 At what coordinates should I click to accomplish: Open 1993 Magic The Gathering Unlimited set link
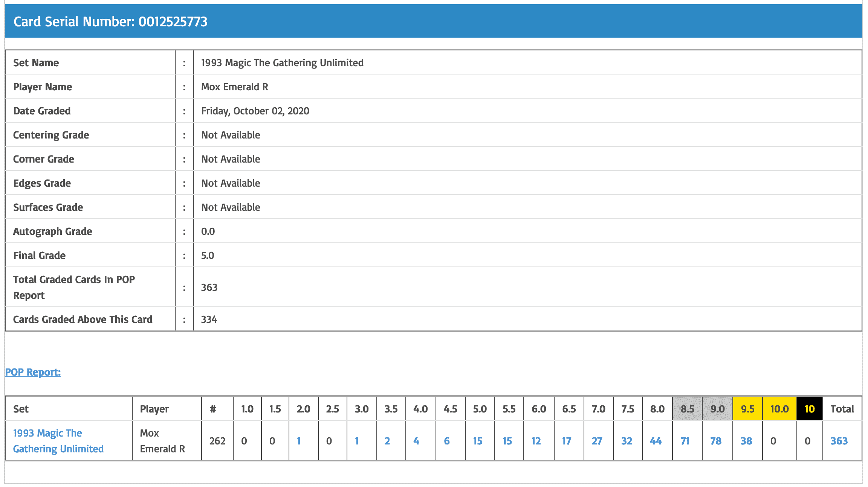[x=58, y=441]
